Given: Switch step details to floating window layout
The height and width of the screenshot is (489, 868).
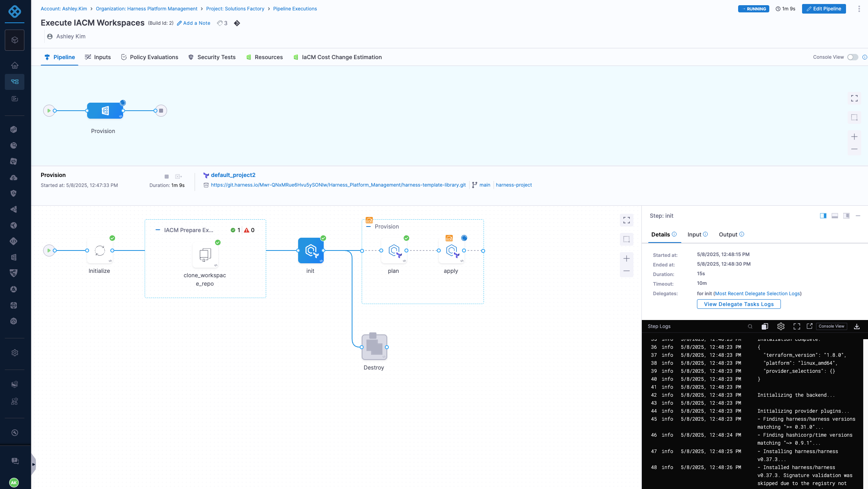Looking at the screenshot, I should coord(846,216).
